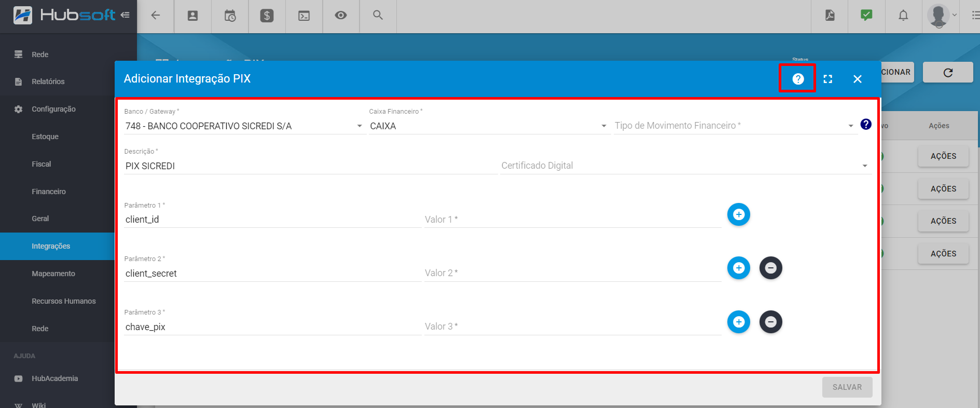Add a parameter after Parâmetro 3 with plus button
The image size is (980, 408).
pyautogui.click(x=739, y=322)
